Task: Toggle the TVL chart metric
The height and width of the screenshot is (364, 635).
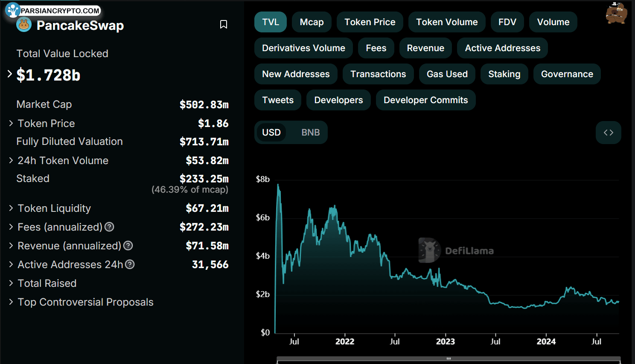Action: (271, 22)
